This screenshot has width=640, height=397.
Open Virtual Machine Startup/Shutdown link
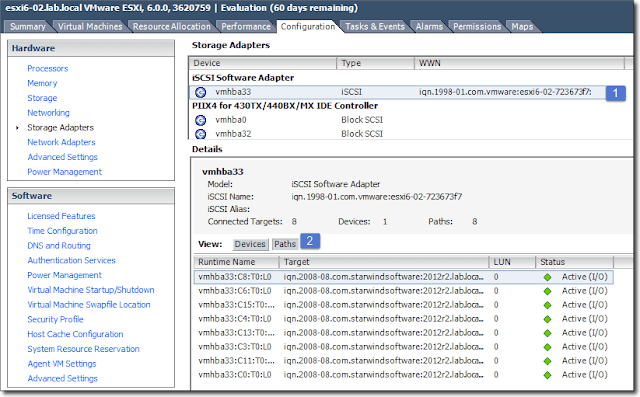tap(91, 290)
